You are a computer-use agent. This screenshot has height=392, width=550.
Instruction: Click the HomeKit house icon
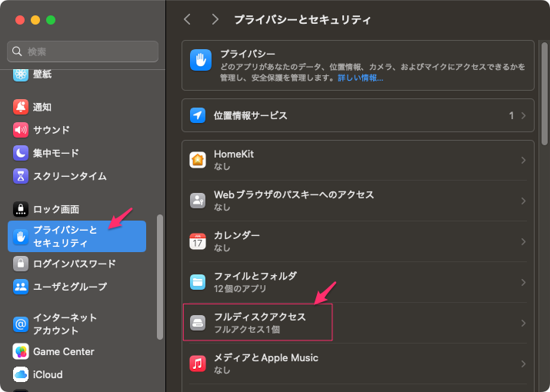tap(198, 160)
